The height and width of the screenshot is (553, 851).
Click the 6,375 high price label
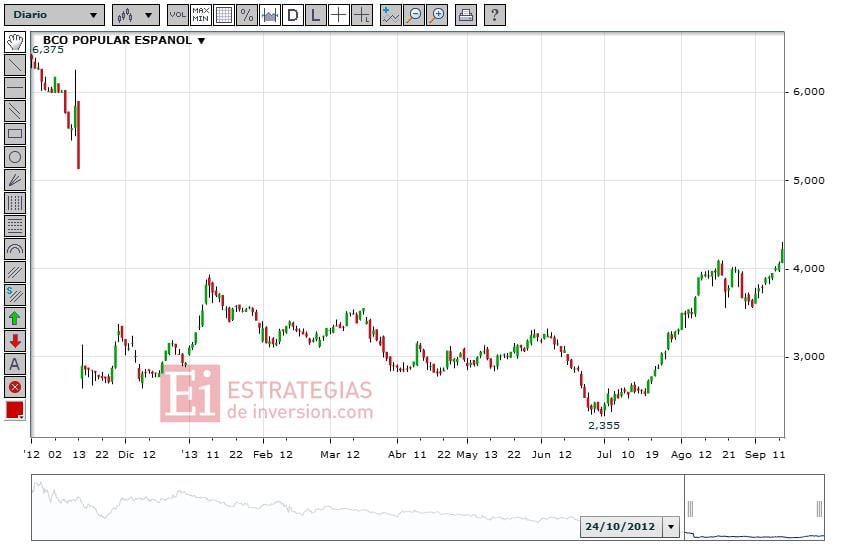48,50
